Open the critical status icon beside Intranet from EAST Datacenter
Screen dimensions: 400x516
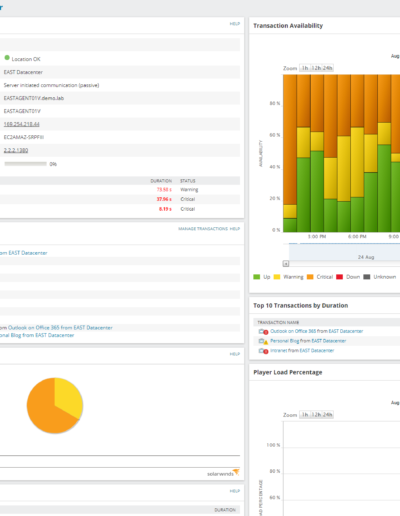pos(263,351)
